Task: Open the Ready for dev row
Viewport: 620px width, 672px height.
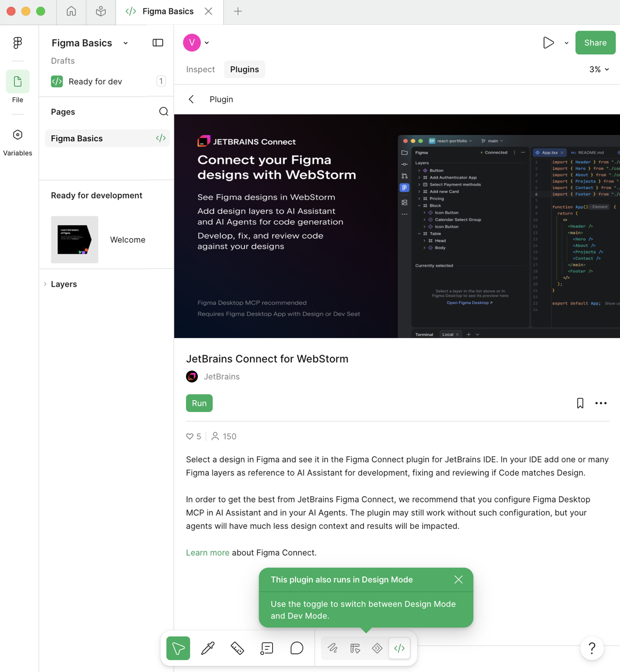Action: pos(108,82)
